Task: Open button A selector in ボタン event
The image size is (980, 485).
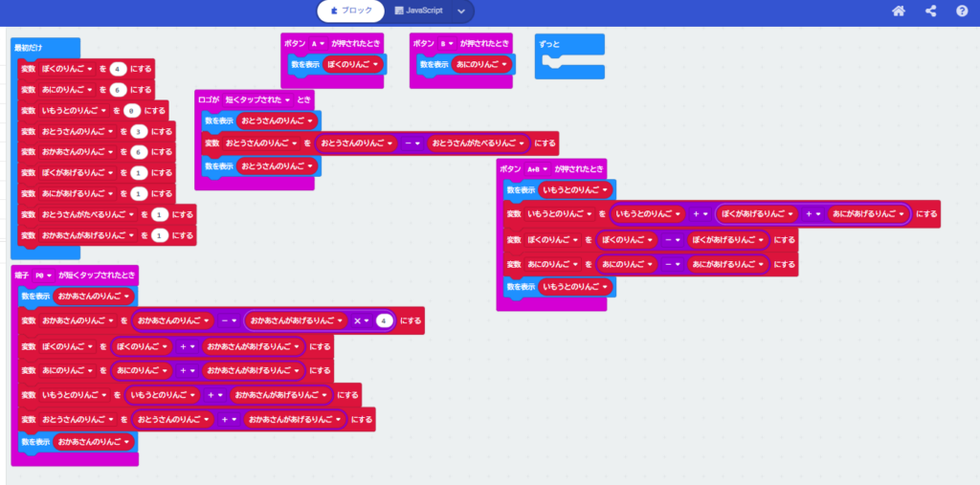Action: [x=318, y=44]
